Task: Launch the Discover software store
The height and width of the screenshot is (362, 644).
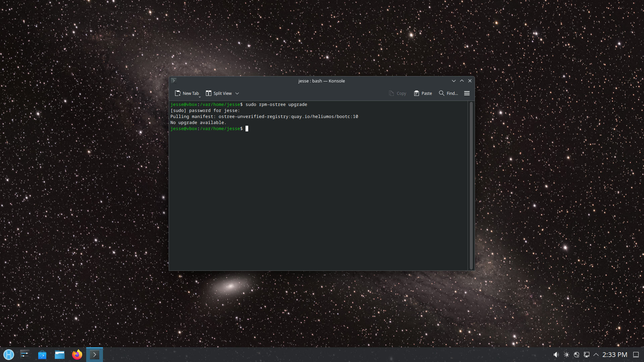Action: [42, 355]
